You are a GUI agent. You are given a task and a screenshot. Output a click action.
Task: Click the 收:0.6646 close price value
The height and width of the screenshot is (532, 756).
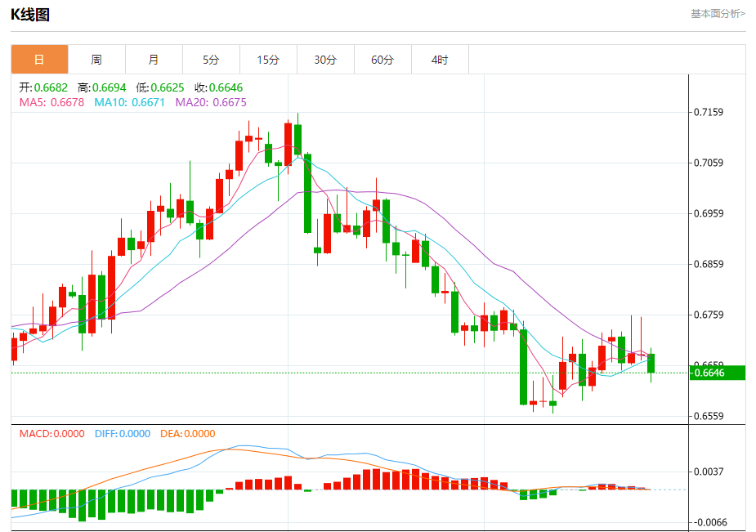point(218,87)
